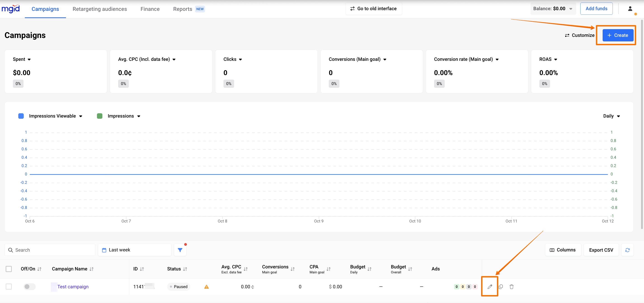Click the Create campaign button
Viewport: 644px width, 303px height.
[618, 35]
